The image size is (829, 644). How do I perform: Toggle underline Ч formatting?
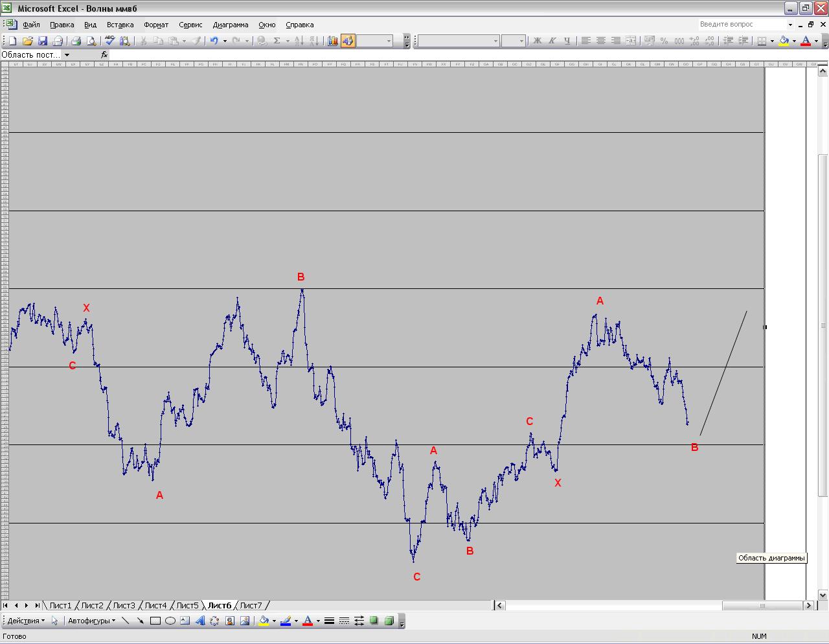567,41
